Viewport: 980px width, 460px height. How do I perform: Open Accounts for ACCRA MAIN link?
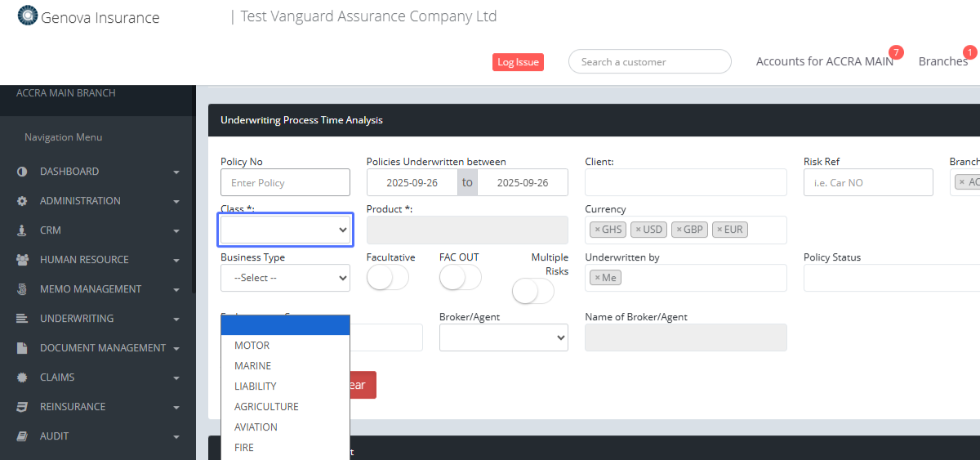pos(824,61)
